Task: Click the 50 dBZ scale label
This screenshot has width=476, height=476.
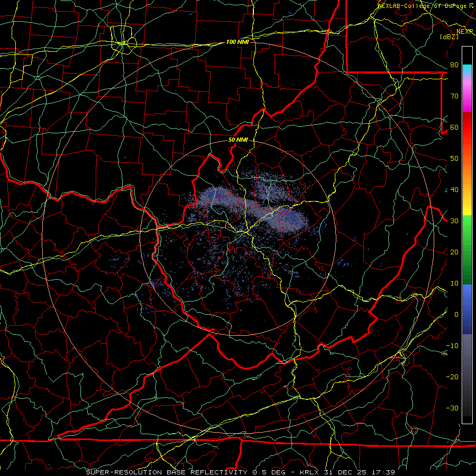Action: click(454, 159)
